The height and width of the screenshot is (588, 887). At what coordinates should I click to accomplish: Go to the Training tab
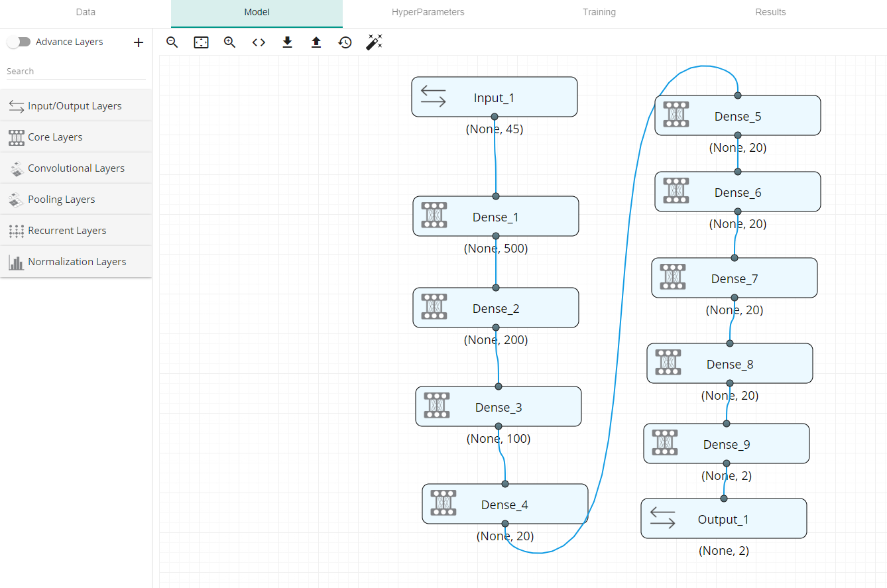click(599, 12)
